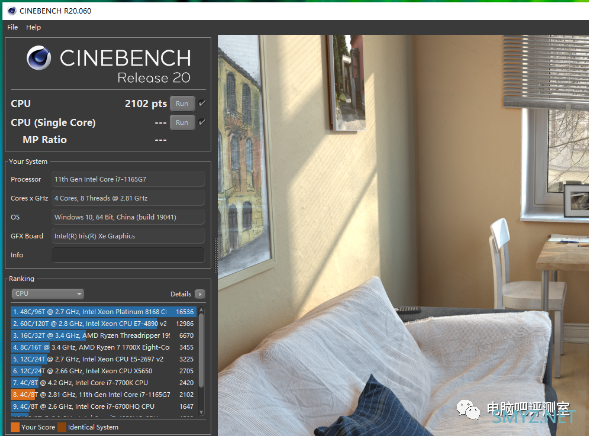Select ranking row Core i7-7700K
Screen dimensions: 589x436
point(104,383)
